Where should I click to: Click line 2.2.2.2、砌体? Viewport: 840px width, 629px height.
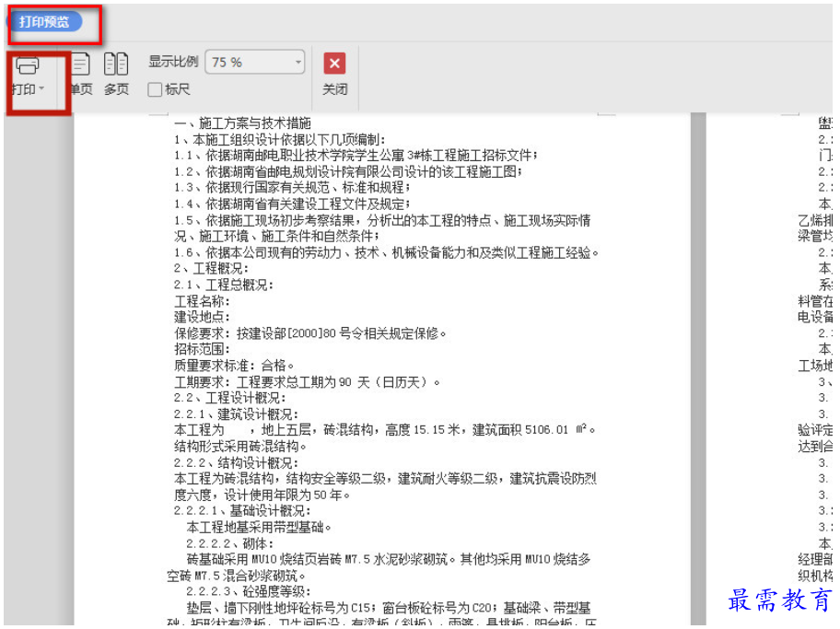[230, 543]
